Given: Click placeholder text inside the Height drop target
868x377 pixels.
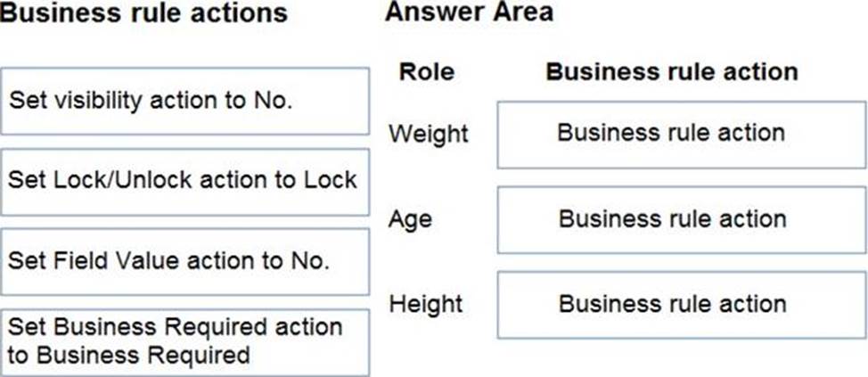Looking at the screenshot, I should 672,304.
